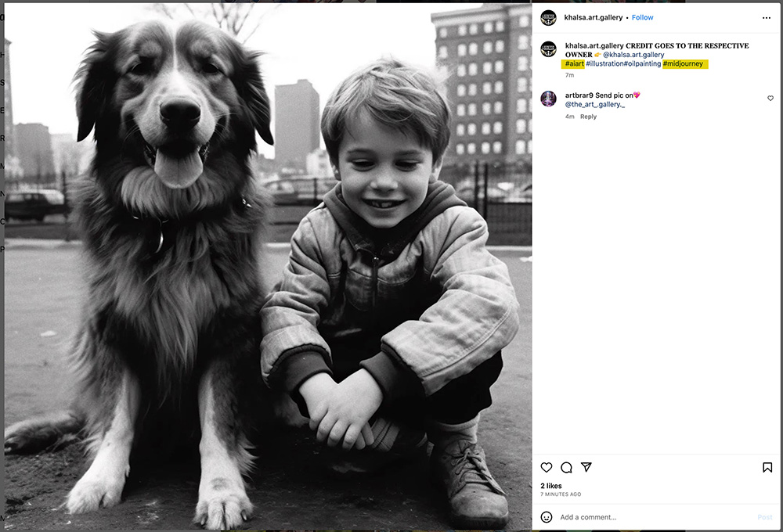Open the header khalsa.art.gallery profile avatar

pyautogui.click(x=548, y=17)
